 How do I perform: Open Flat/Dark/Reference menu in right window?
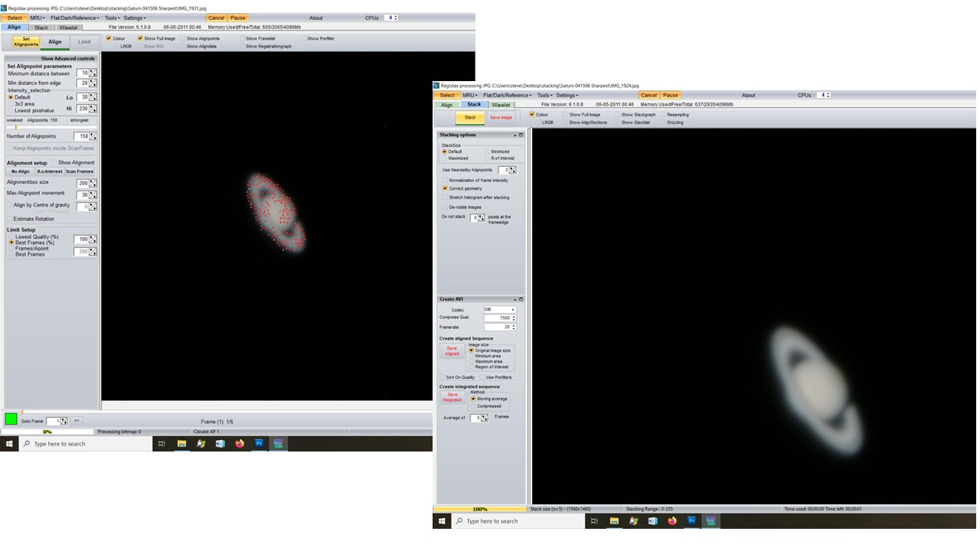point(508,96)
